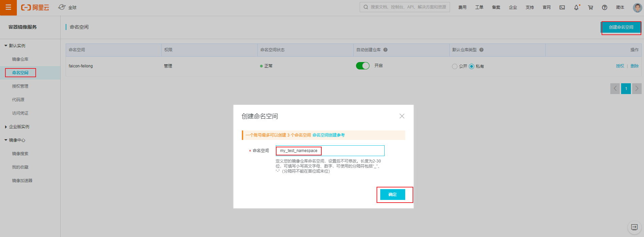Screen dimensions: 644x237
Task: Select page 1 in pagination
Action: (626, 89)
